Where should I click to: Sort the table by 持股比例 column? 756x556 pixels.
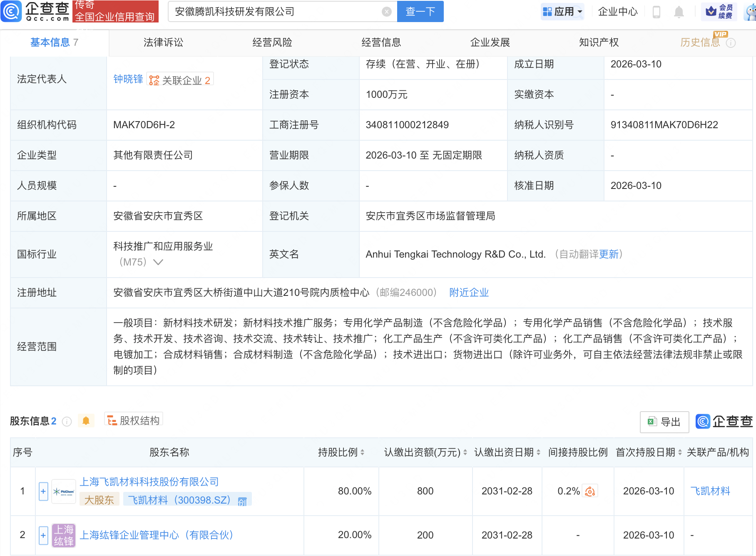pyautogui.click(x=363, y=452)
